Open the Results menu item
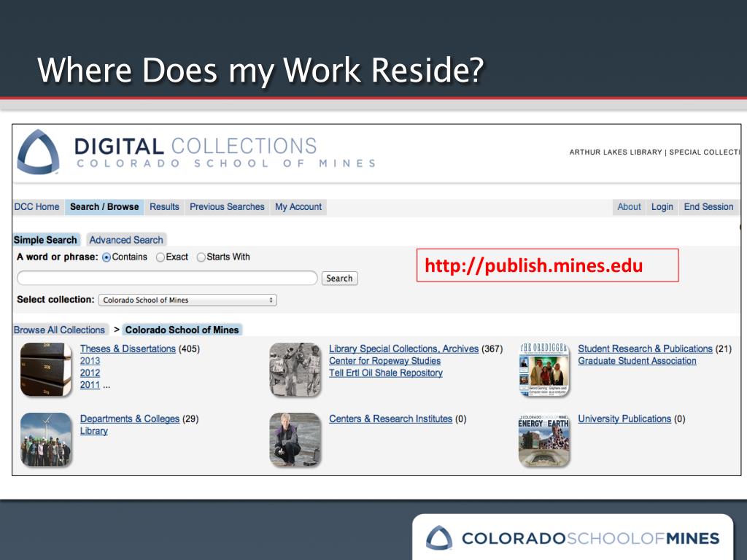 point(164,206)
